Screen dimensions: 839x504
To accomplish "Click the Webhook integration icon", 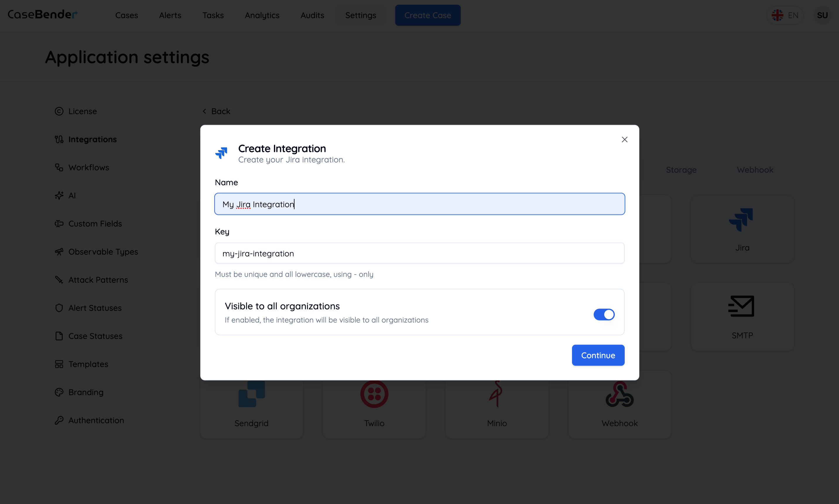I will click(619, 394).
